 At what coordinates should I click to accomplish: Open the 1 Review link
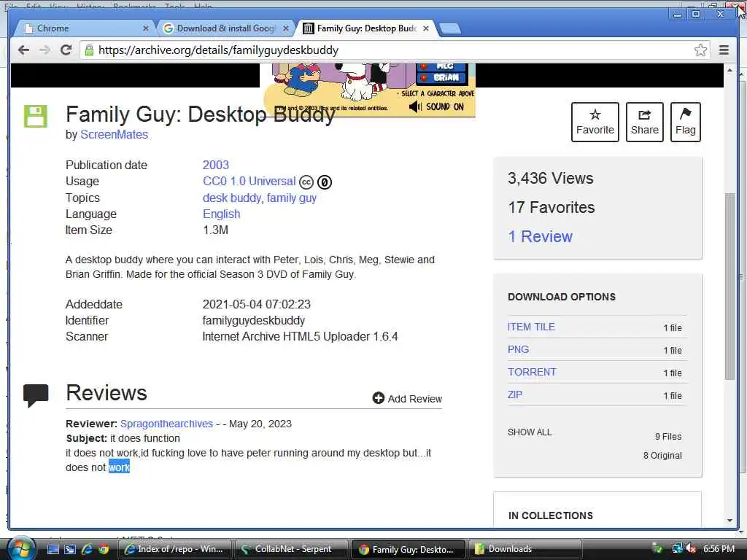pos(541,237)
